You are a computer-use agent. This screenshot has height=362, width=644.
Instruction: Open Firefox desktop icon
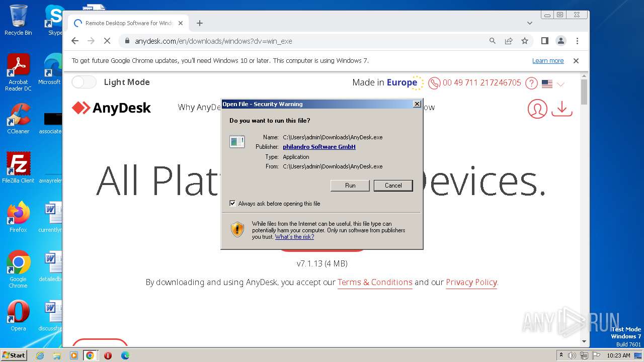pyautogui.click(x=18, y=217)
